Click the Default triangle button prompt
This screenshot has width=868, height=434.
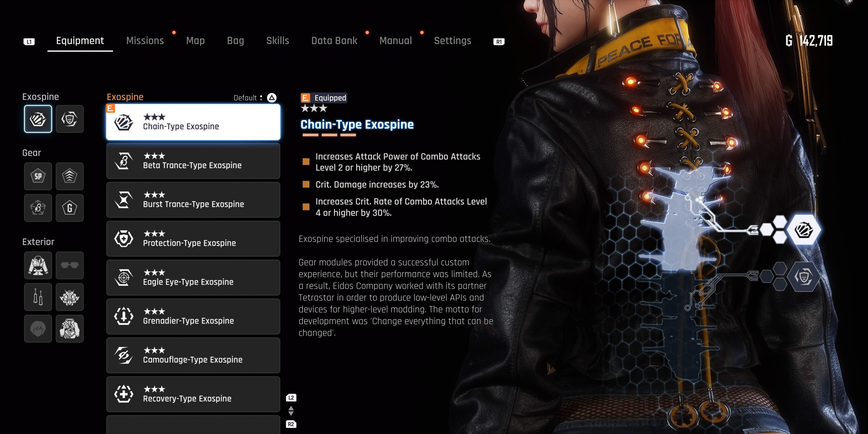(272, 98)
